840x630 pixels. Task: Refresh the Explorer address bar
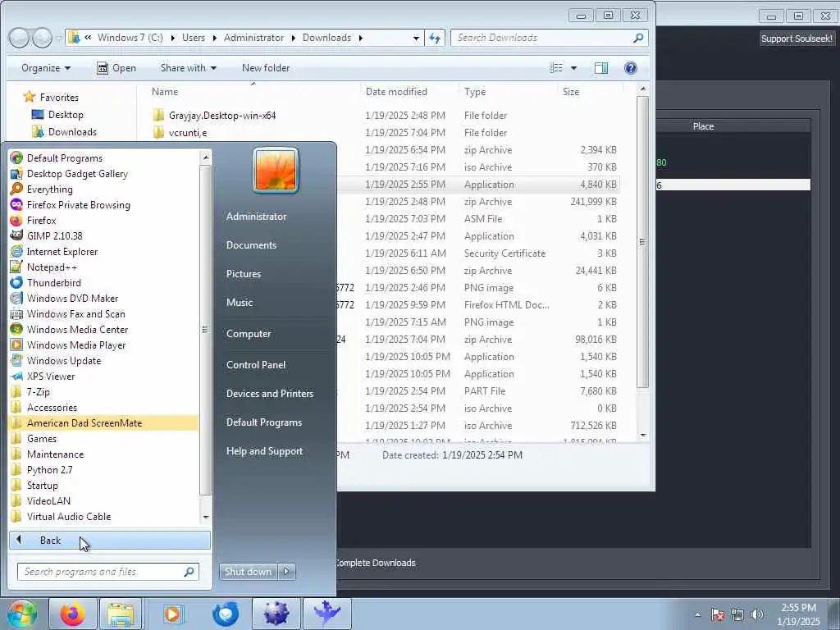point(435,38)
